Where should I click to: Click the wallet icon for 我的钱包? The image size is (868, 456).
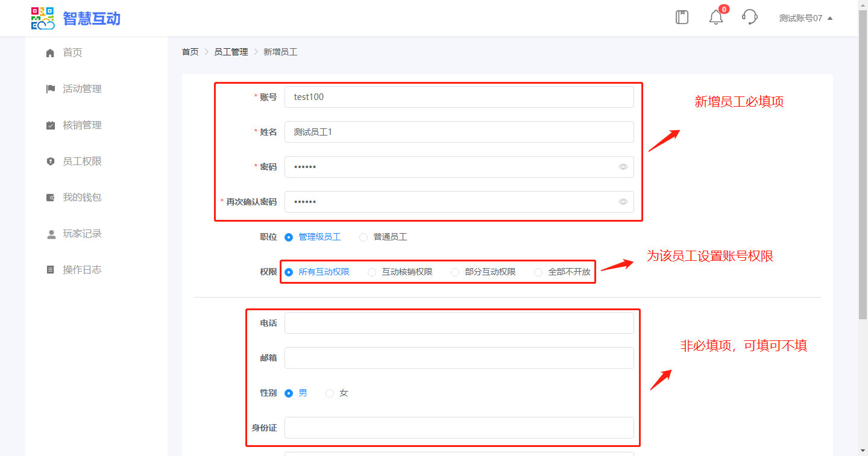pyautogui.click(x=51, y=198)
